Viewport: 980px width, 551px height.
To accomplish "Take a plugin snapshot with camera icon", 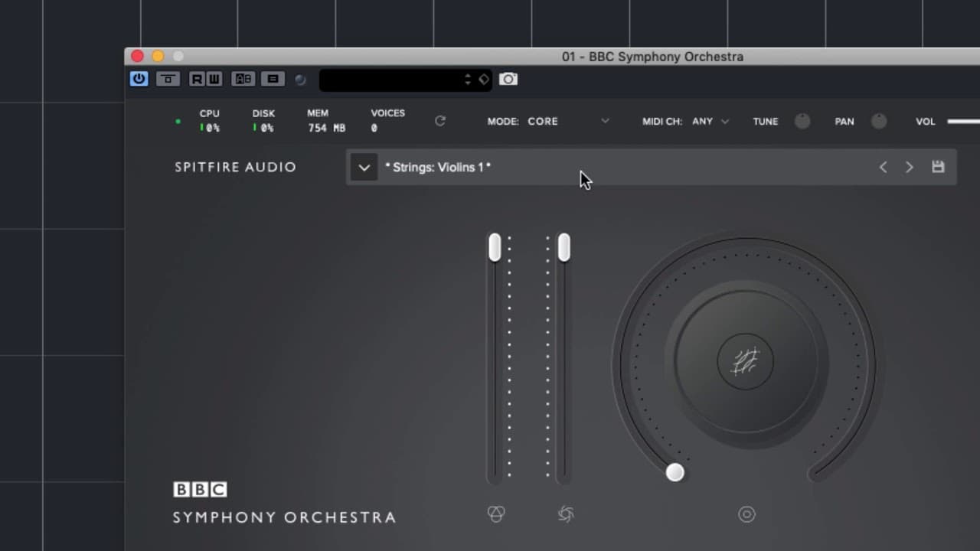I will tap(508, 79).
